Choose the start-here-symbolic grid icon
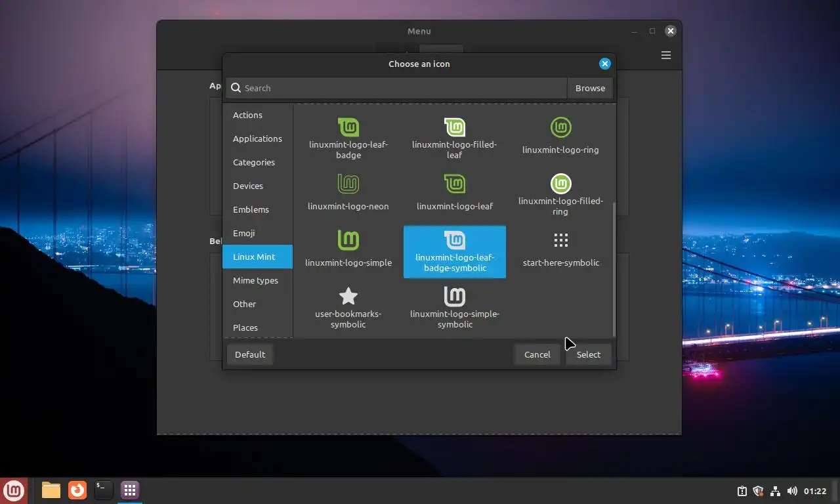 coord(560,249)
